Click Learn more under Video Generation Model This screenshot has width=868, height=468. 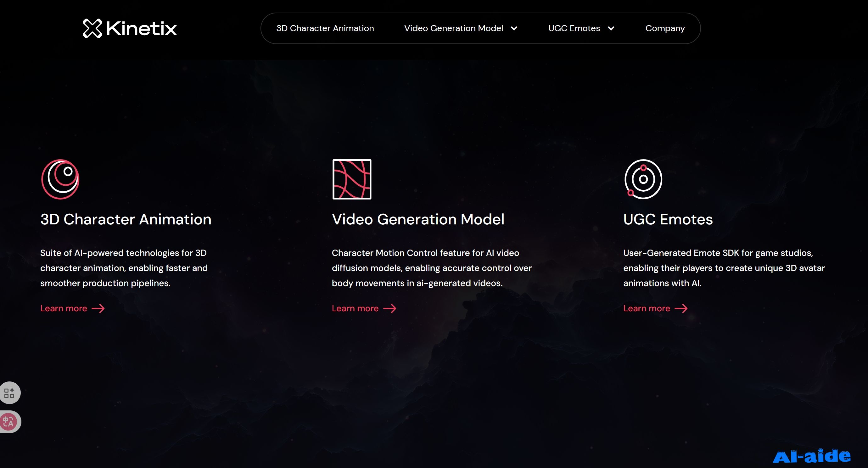pyautogui.click(x=355, y=308)
